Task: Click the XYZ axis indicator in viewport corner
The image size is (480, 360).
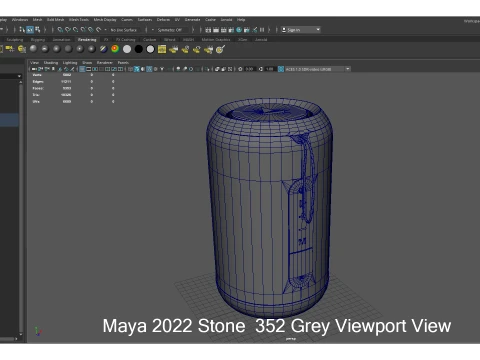Action: tap(38, 331)
